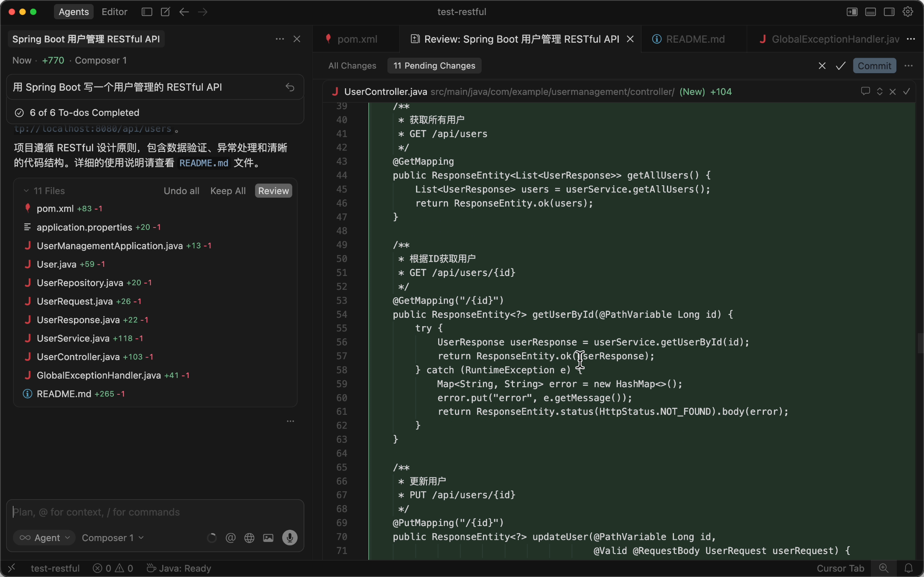Toggle the bottom panel layout icon
Screen dimensions: 924x577
click(x=870, y=12)
